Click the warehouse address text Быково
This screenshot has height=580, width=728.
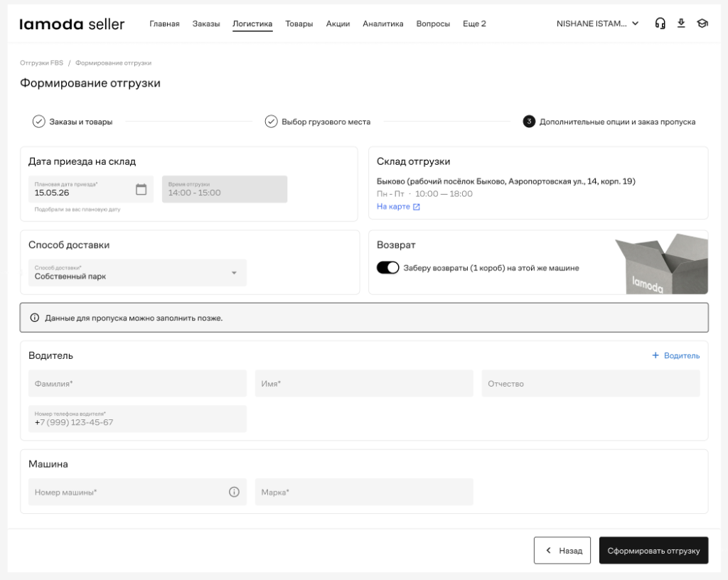tap(506, 181)
